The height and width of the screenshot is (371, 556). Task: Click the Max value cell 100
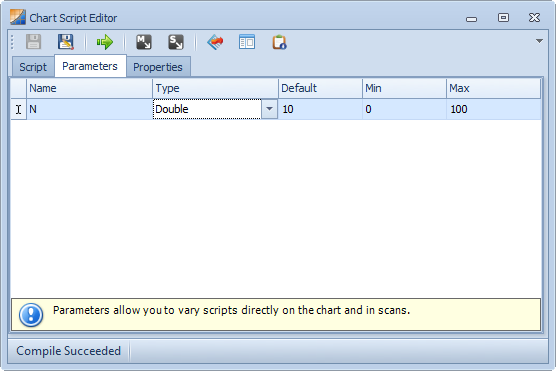pos(494,109)
